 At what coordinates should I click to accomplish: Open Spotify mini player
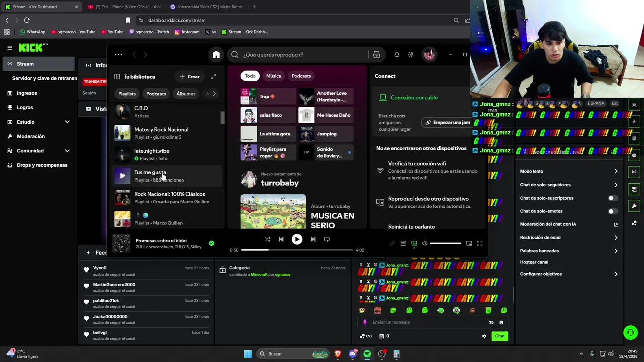(469, 243)
